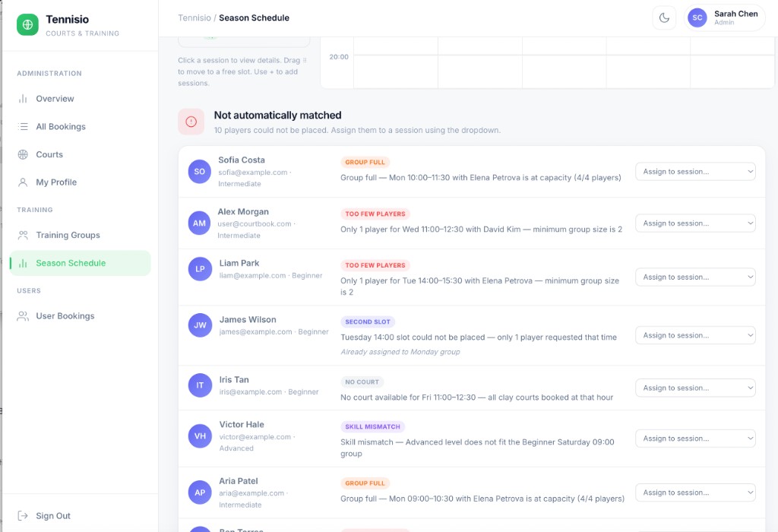Screen dimensions: 778x532
Task: Click Aria Patel's AP avatar
Action: point(200,492)
